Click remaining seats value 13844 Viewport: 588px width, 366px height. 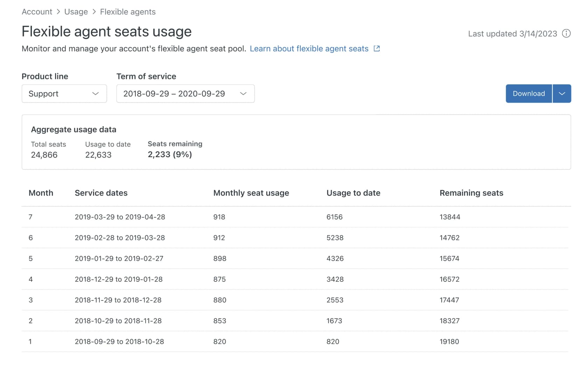(450, 217)
